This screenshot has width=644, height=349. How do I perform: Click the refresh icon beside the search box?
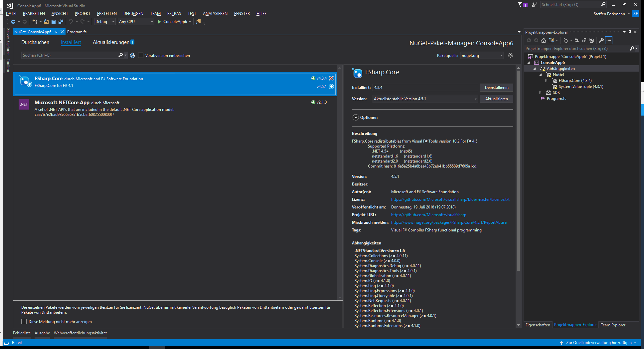click(132, 55)
